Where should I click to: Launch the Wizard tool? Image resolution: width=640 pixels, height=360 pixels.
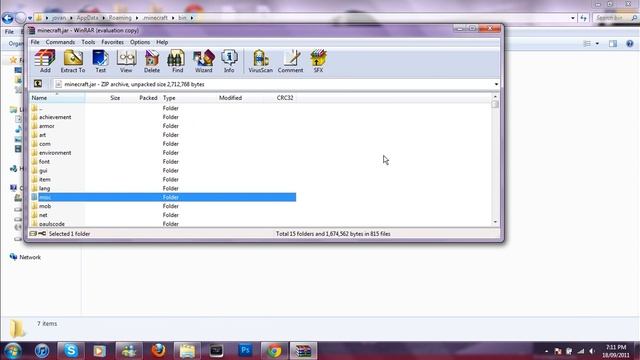(x=203, y=61)
